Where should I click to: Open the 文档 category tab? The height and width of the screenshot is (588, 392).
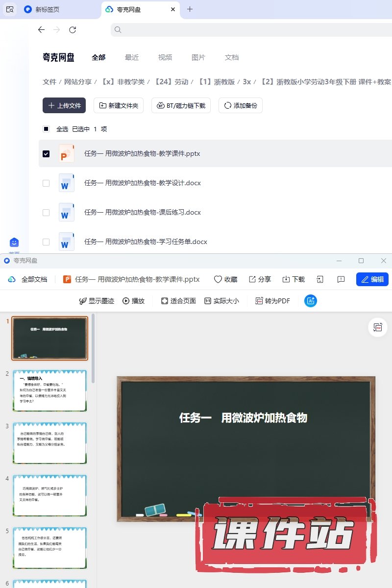(232, 57)
